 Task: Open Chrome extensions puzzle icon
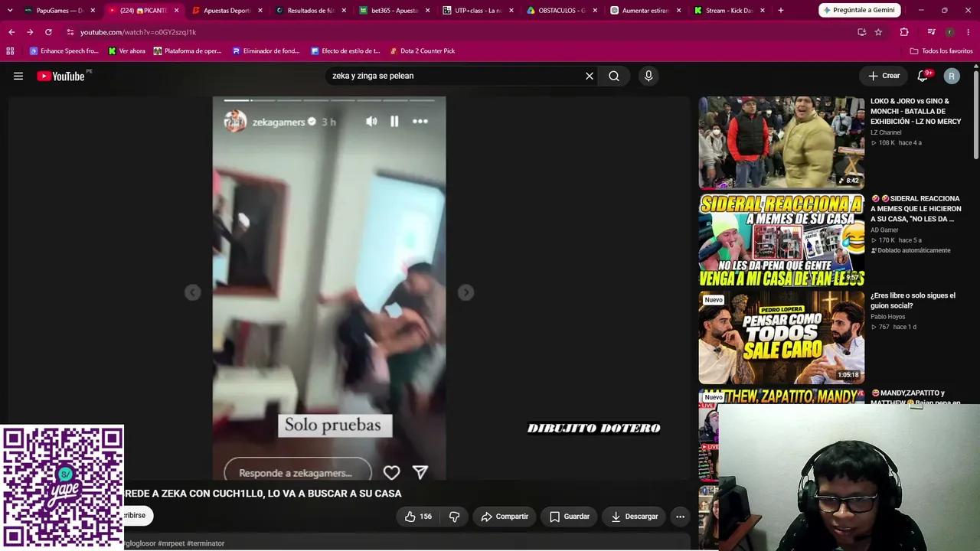click(904, 32)
